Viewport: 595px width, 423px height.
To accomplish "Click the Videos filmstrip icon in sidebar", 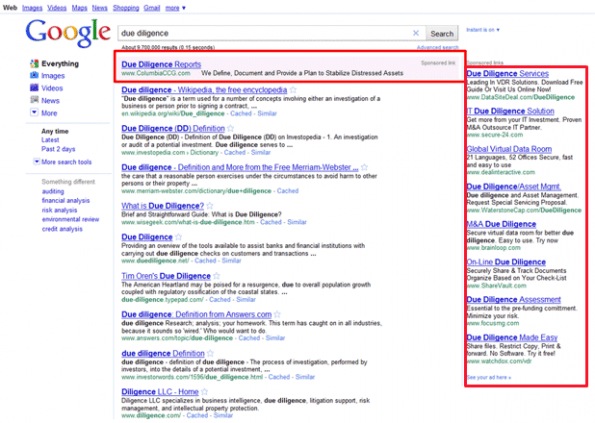I will (x=34, y=88).
